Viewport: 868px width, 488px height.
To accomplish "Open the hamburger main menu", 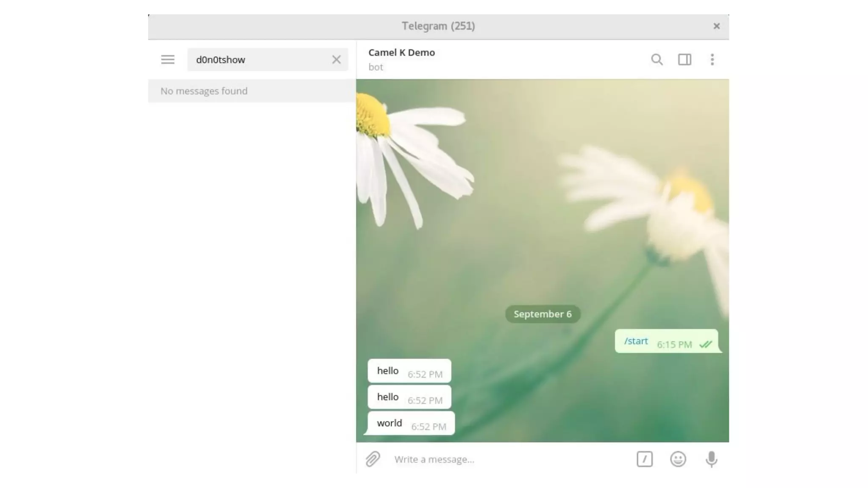I will 167,59.
